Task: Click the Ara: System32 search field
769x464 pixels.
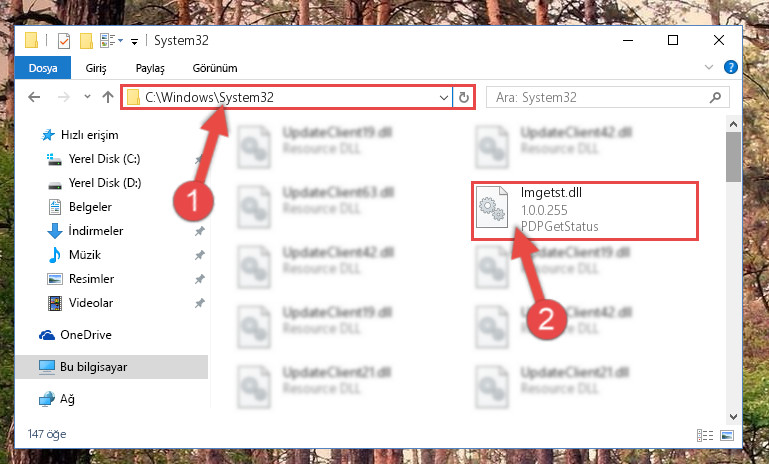Action: click(608, 97)
